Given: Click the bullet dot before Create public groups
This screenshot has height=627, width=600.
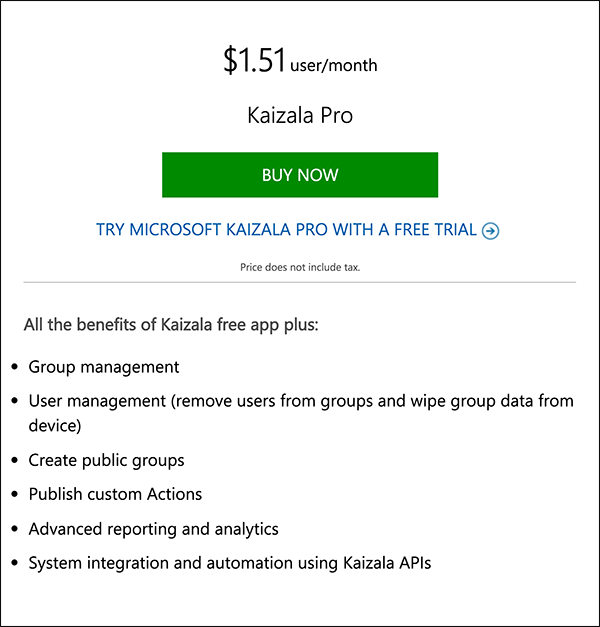Looking at the screenshot, I should (15, 460).
